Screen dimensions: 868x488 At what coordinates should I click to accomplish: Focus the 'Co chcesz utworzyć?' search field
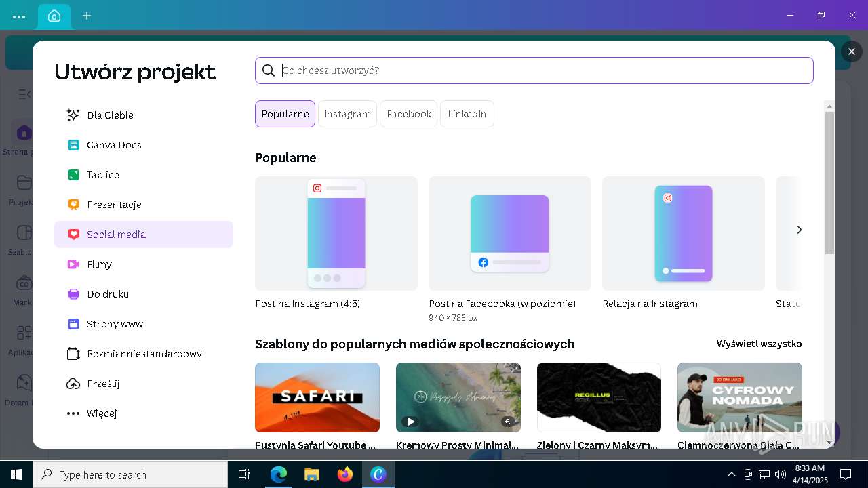(534, 70)
